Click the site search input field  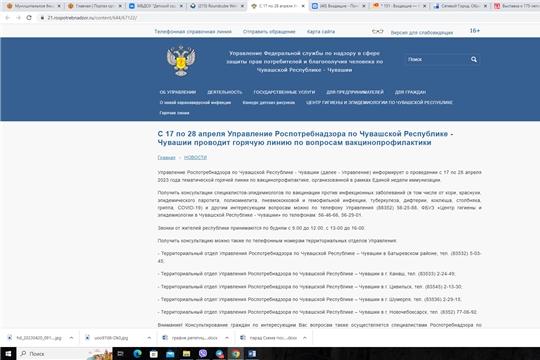click(437, 59)
